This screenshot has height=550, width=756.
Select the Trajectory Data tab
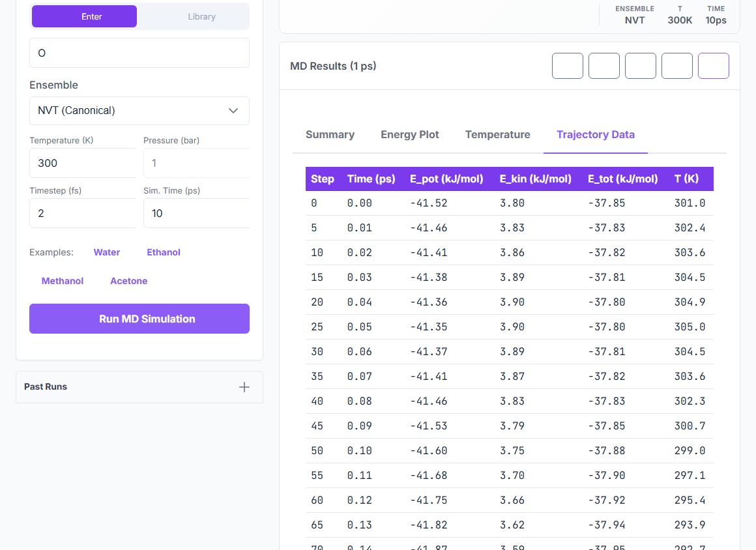point(596,134)
